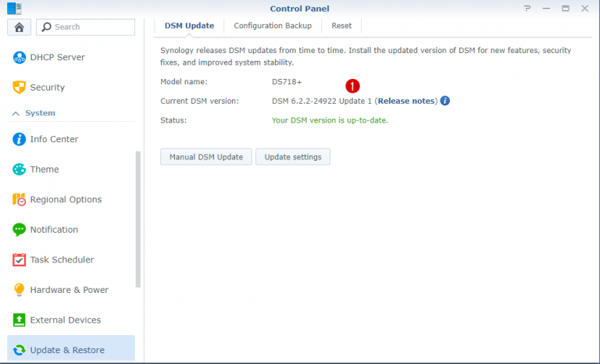Switch to the Configuration Backup tab
The width and height of the screenshot is (600, 364).
[x=273, y=26]
